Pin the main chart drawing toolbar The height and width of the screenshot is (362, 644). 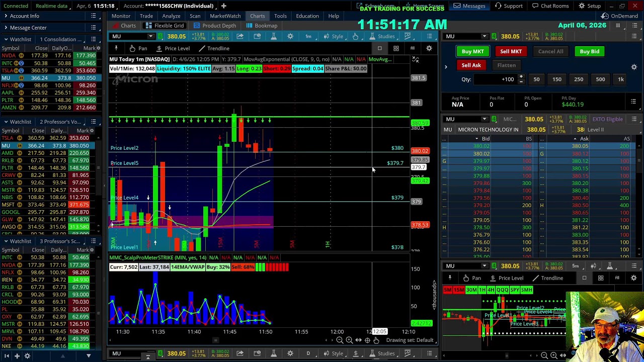(116, 48)
